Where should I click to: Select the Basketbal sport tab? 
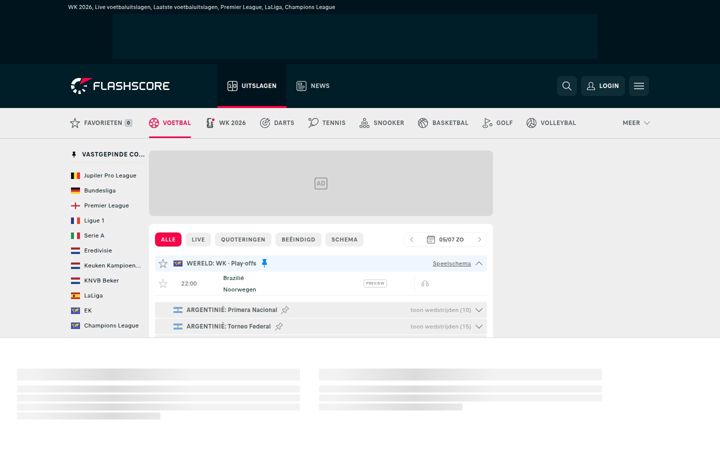point(443,123)
